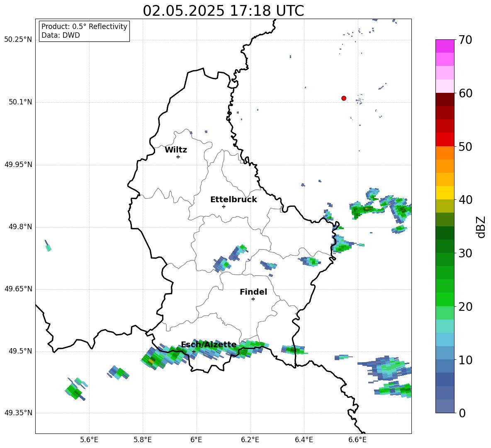
Task: Click the 6.4°E longitude label
Action: 304,440
